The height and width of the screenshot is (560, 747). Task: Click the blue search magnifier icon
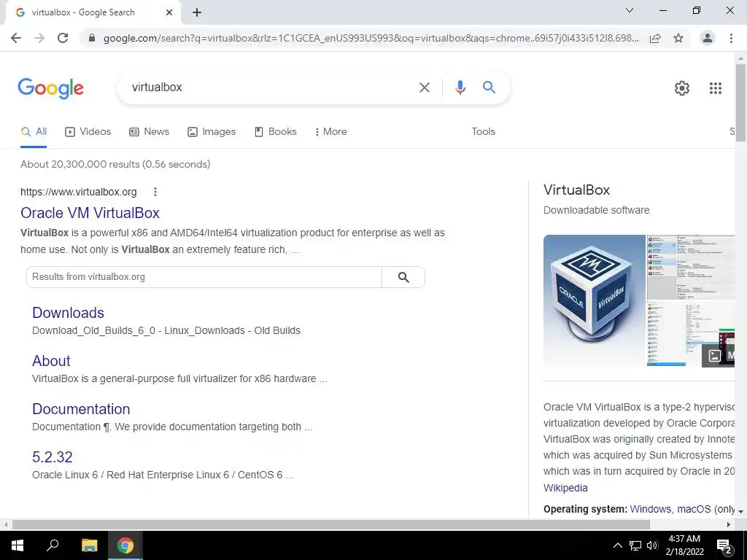[489, 87]
